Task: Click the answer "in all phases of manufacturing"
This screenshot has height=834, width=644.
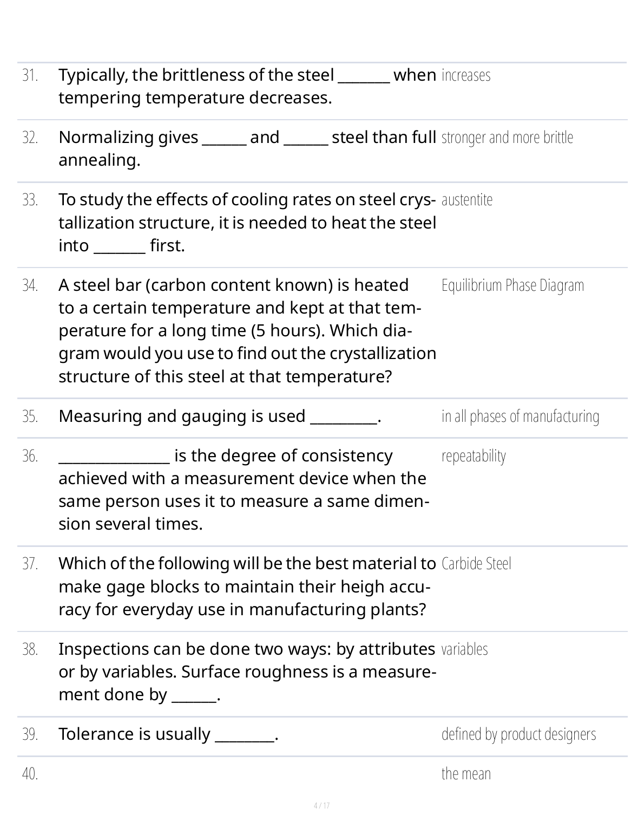Action: click(x=520, y=416)
